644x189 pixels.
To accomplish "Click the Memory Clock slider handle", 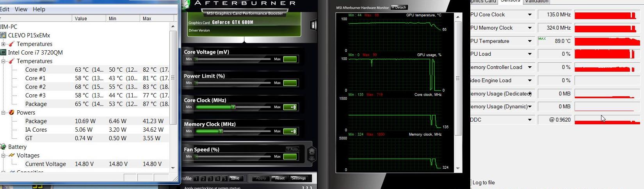I will (x=221, y=131).
